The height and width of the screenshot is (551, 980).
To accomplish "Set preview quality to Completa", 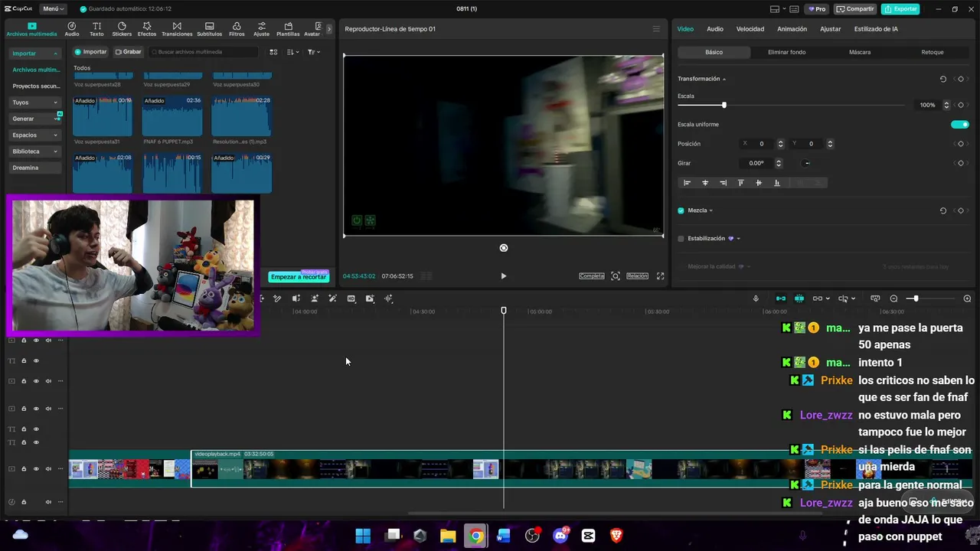I will (x=591, y=276).
